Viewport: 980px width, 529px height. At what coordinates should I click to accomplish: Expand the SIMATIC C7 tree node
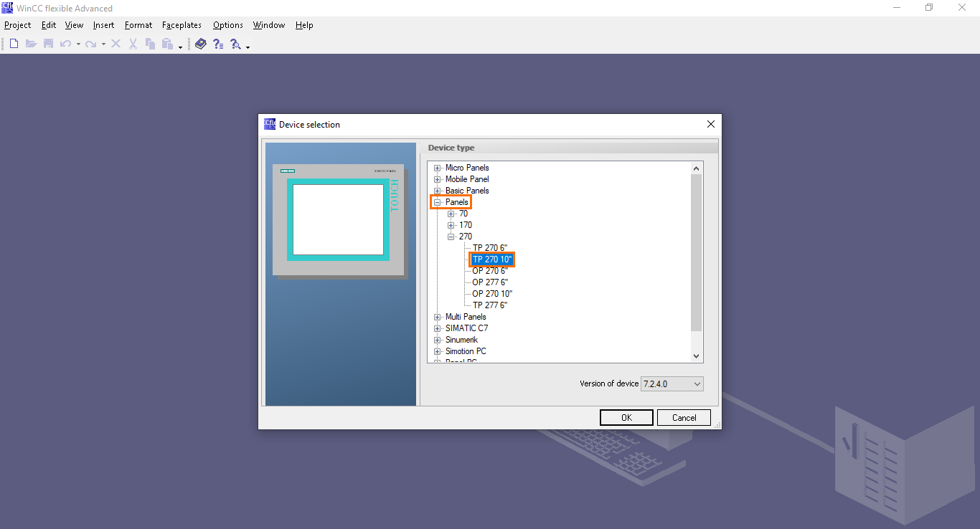tap(438, 328)
